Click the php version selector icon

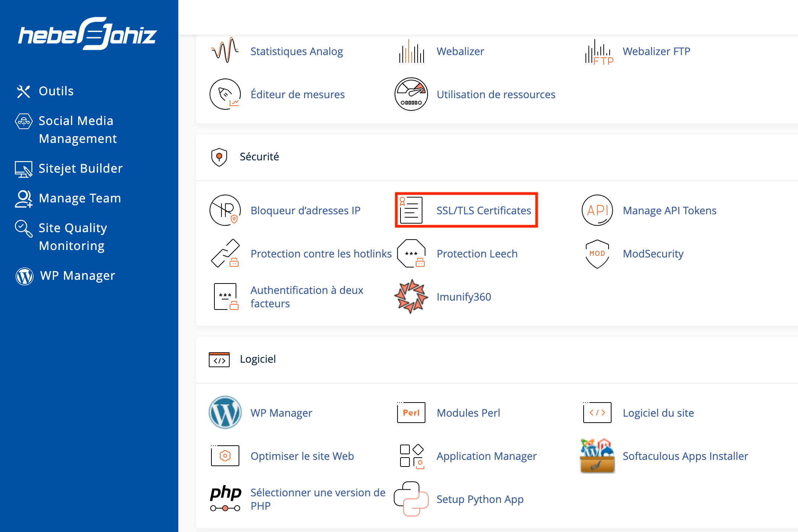tap(226, 499)
